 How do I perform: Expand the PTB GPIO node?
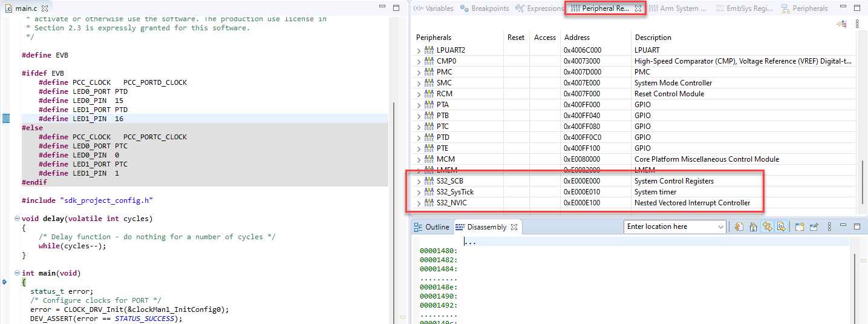(x=419, y=116)
